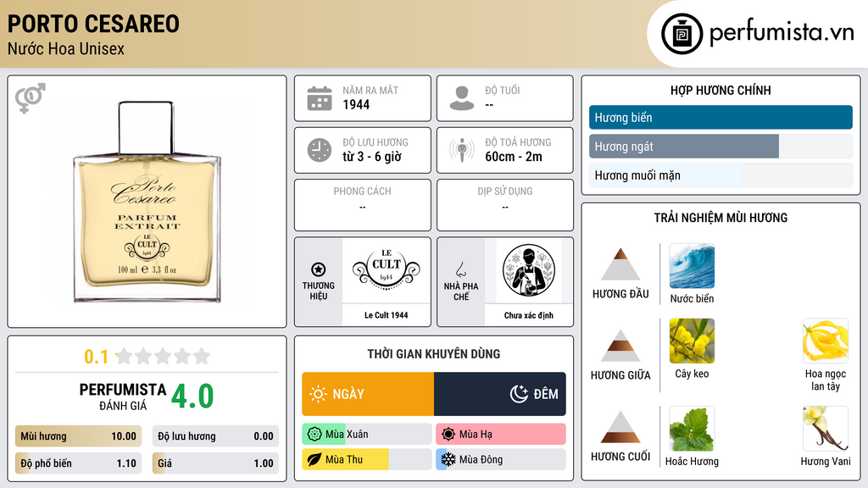Image resolution: width=868 pixels, height=488 pixels.
Task: Click the calendar icon beside Năm ra mắt
Action: [320, 98]
